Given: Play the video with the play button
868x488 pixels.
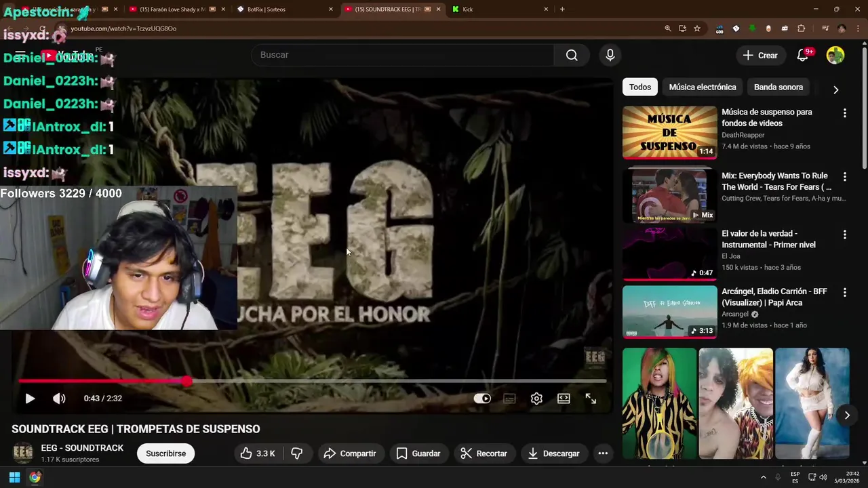Looking at the screenshot, I should click(30, 399).
